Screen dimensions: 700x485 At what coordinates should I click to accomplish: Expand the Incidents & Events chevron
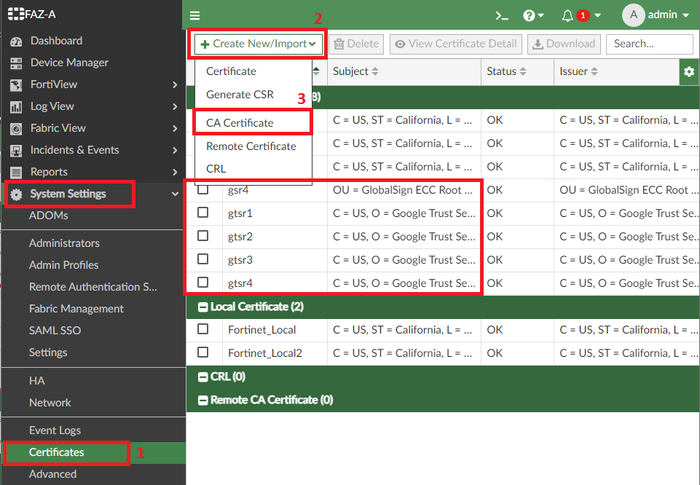tap(175, 151)
